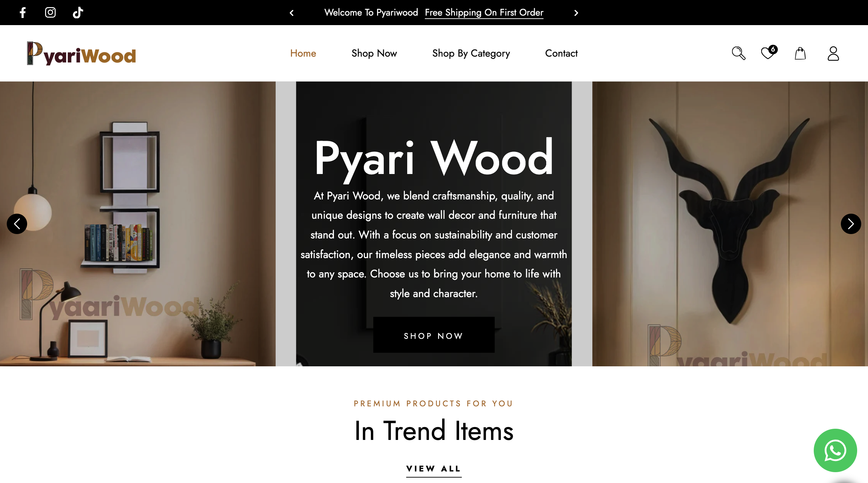Open the Contact page
Image resolution: width=868 pixels, height=483 pixels.
pos(561,53)
